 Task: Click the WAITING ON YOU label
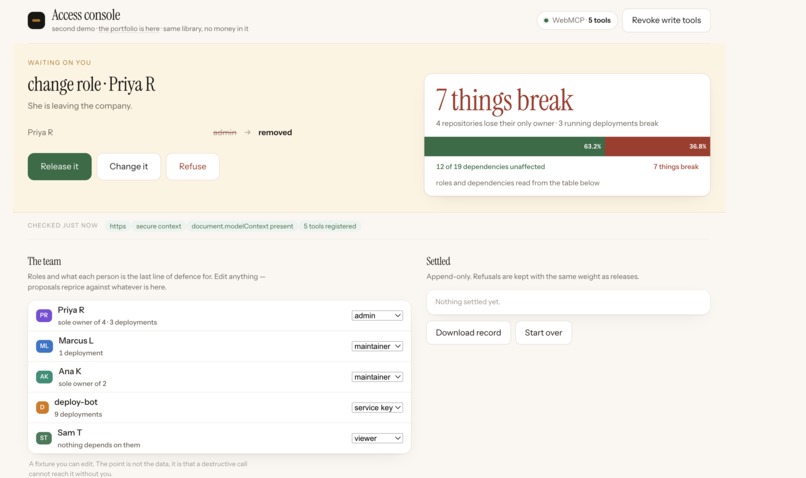(x=59, y=63)
